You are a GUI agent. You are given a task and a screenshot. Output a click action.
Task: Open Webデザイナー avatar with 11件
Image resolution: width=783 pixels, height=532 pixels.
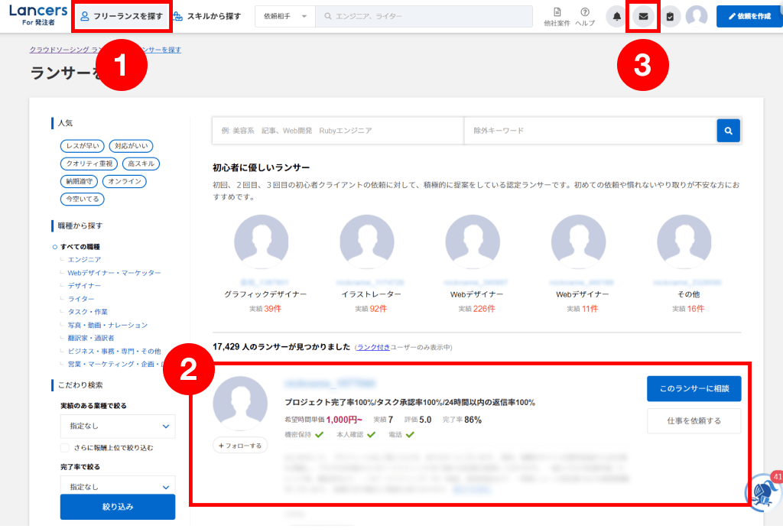point(579,242)
